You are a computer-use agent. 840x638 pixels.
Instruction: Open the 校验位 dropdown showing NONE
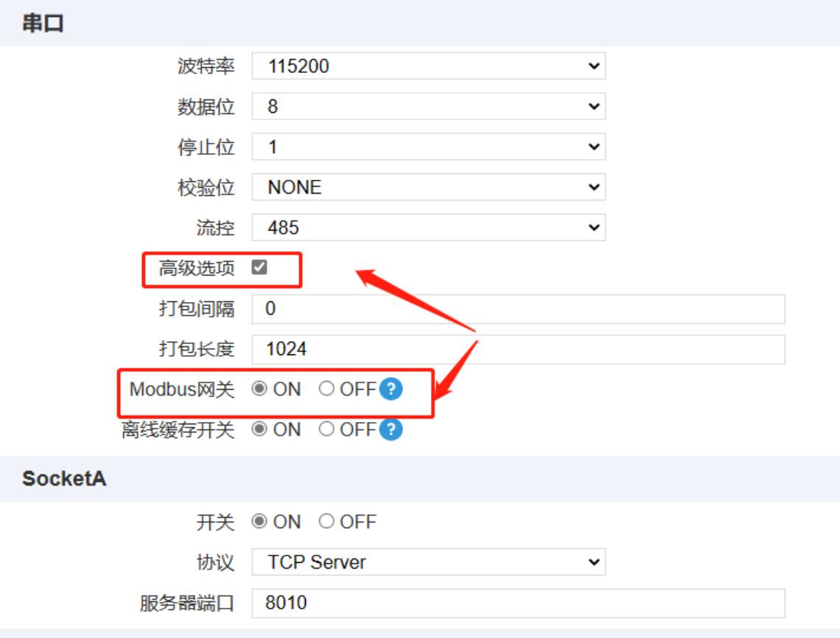(x=428, y=188)
